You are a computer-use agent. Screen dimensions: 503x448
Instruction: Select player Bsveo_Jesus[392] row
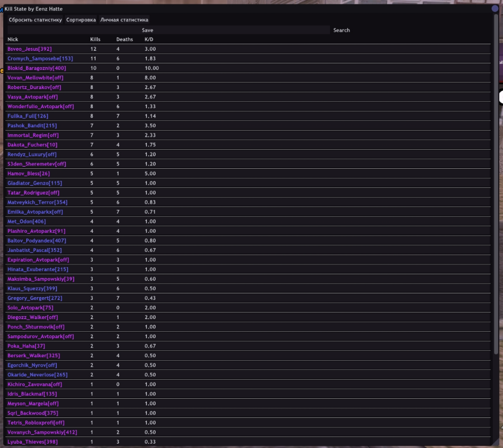[29, 49]
